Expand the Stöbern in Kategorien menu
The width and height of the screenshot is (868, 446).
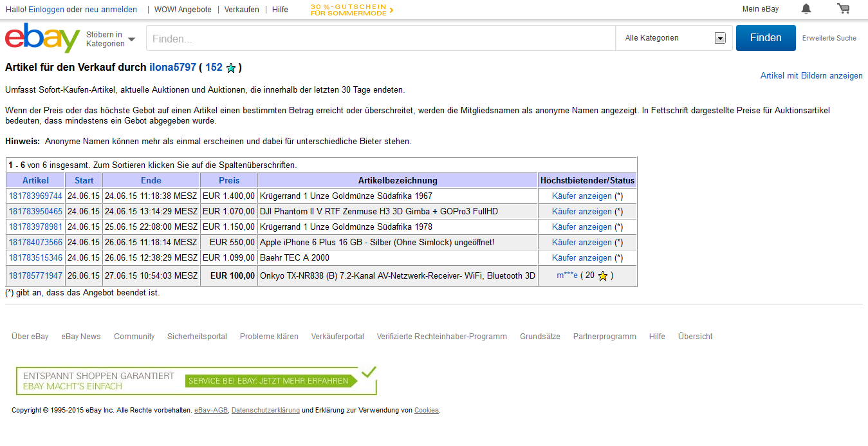click(x=111, y=39)
